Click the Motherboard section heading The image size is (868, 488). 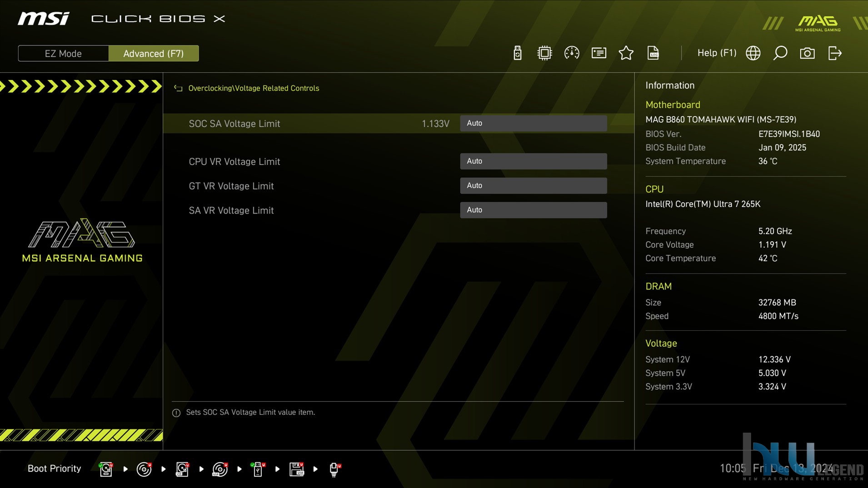(673, 105)
